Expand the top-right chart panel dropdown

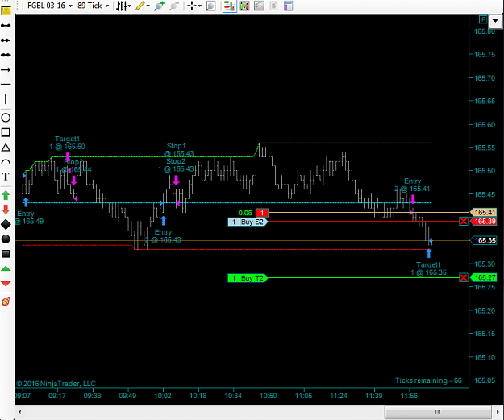coord(495,22)
